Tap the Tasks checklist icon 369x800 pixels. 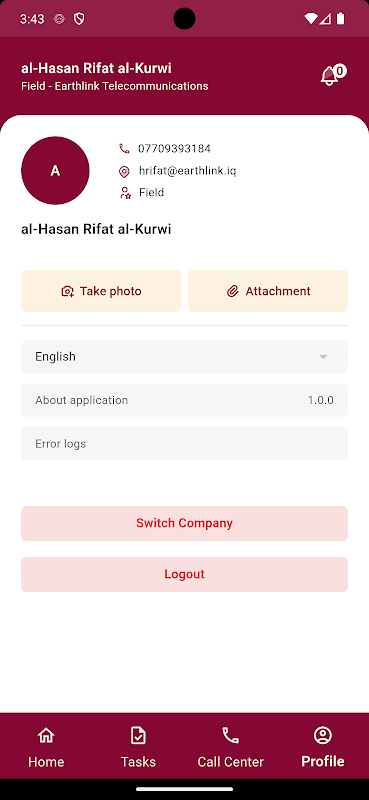click(x=138, y=735)
